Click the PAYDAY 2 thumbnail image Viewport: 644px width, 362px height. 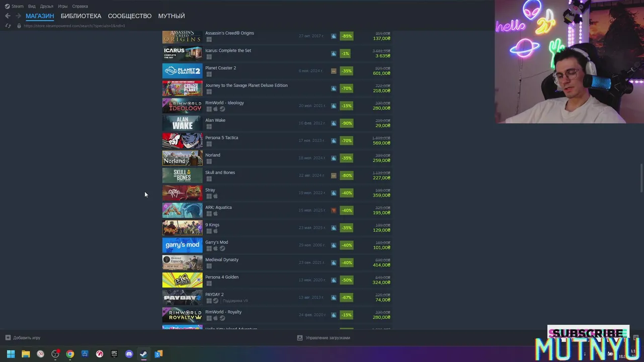pos(182,298)
